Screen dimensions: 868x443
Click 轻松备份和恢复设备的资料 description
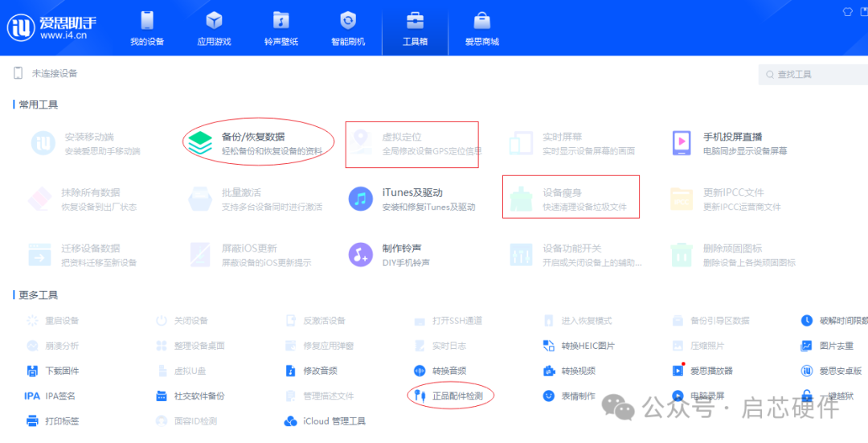(272, 150)
